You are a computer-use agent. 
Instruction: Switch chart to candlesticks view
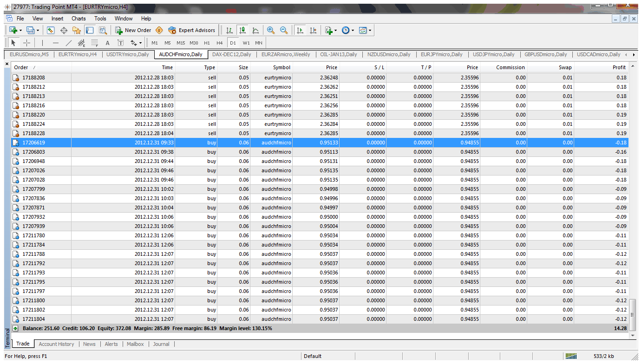(242, 30)
